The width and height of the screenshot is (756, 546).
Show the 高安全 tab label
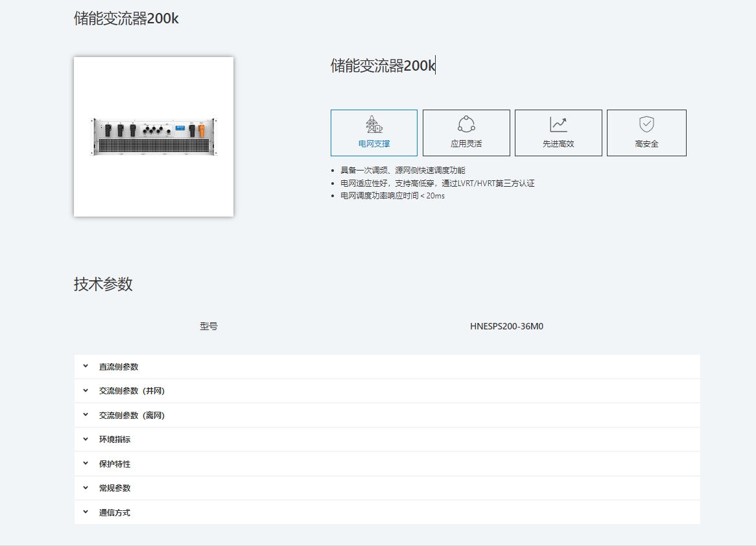(x=646, y=144)
